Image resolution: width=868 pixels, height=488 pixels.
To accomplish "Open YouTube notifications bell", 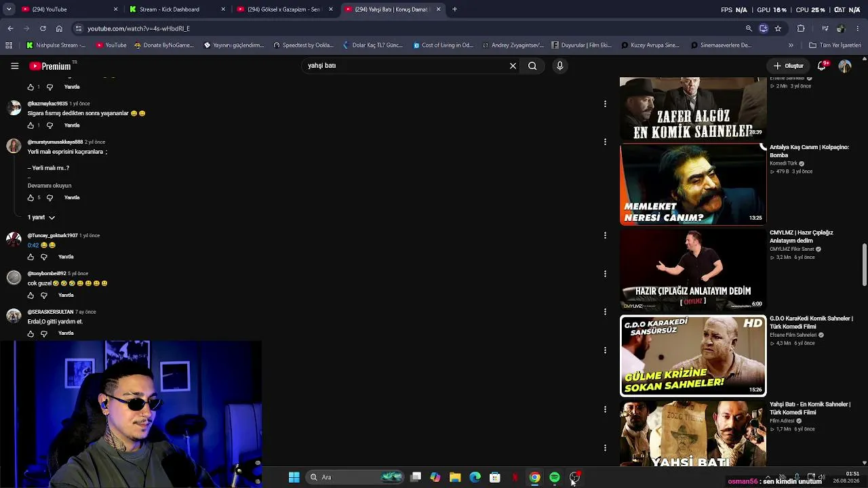I will 822,66.
